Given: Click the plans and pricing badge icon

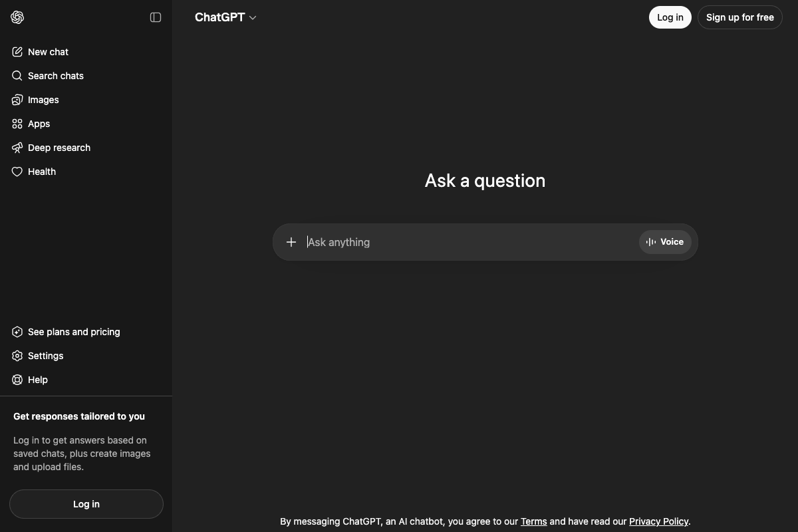Looking at the screenshot, I should coord(17,332).
